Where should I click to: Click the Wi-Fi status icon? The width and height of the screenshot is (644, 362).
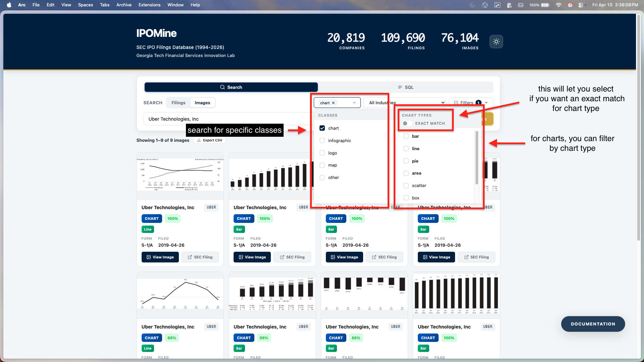(x=558, y=5)
